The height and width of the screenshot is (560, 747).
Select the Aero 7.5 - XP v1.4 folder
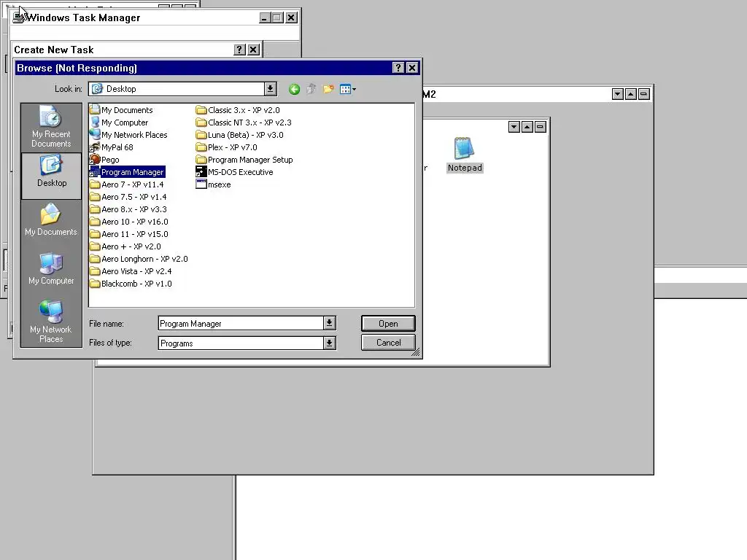point(128,197)
